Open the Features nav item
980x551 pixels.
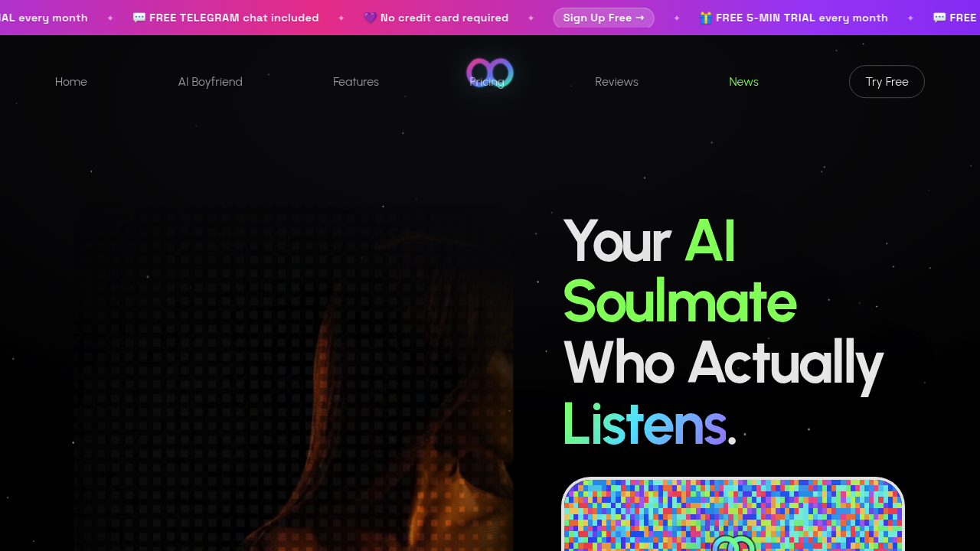(356, 82)
